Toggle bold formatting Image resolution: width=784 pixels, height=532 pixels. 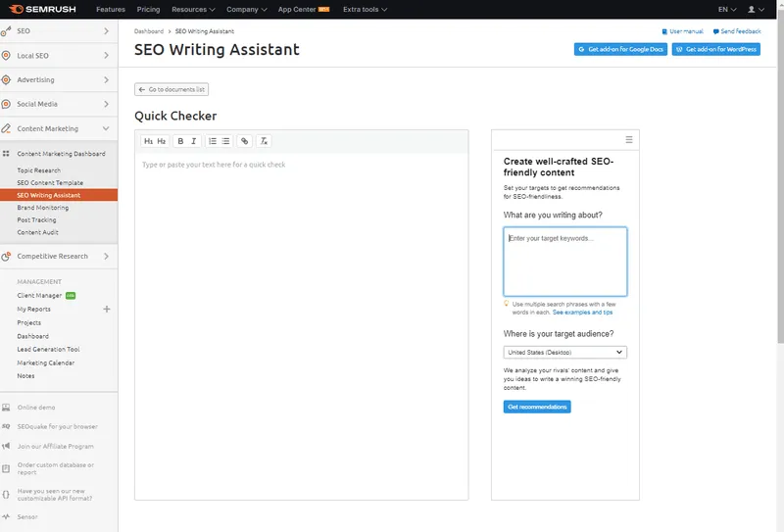point(180,141)
